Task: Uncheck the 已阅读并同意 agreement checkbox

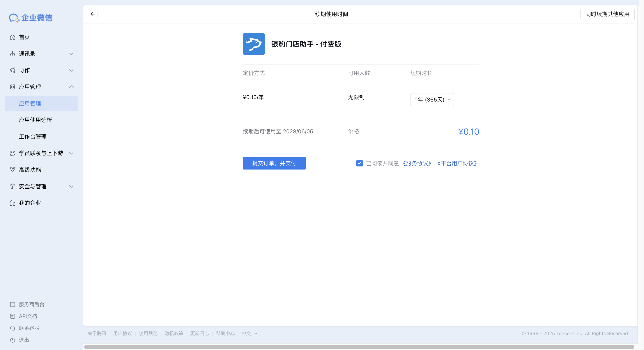Action: 359,163
